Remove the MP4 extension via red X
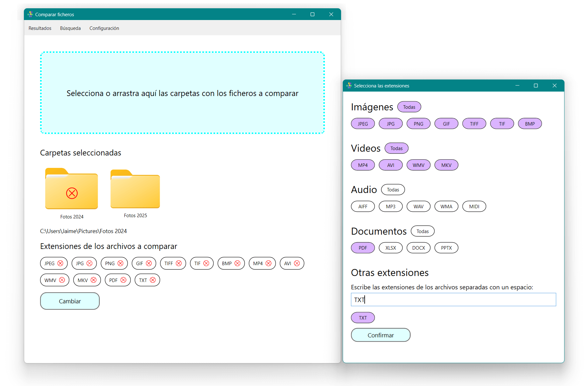This screenshot has height=386, width=588. point(269,263)
